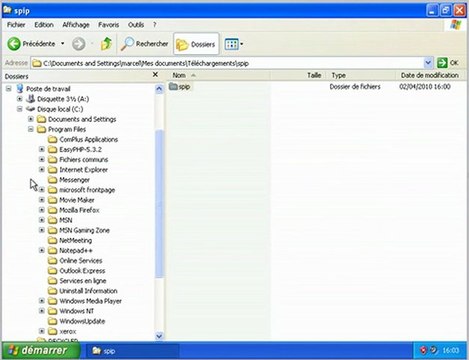
Task: Click the folder tree scrollbar thumb
Action: pyautogui.click(x=159, y=203)
